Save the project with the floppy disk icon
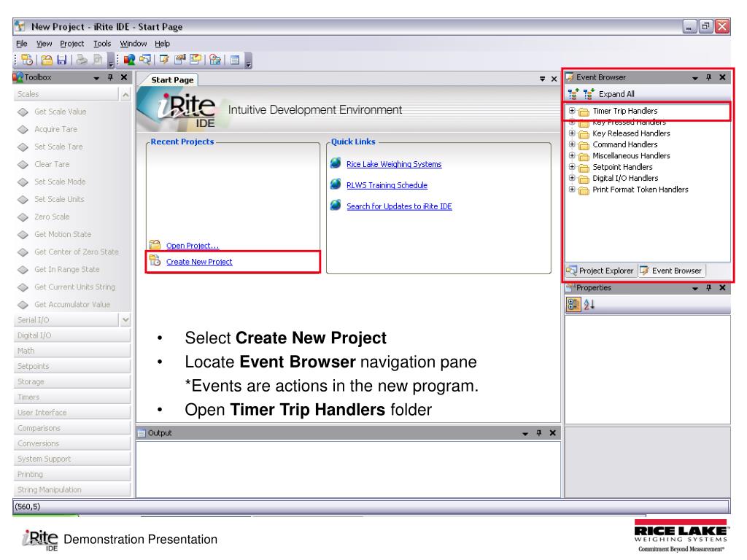Viewport: 747px width, 560px height. [62, 60]
